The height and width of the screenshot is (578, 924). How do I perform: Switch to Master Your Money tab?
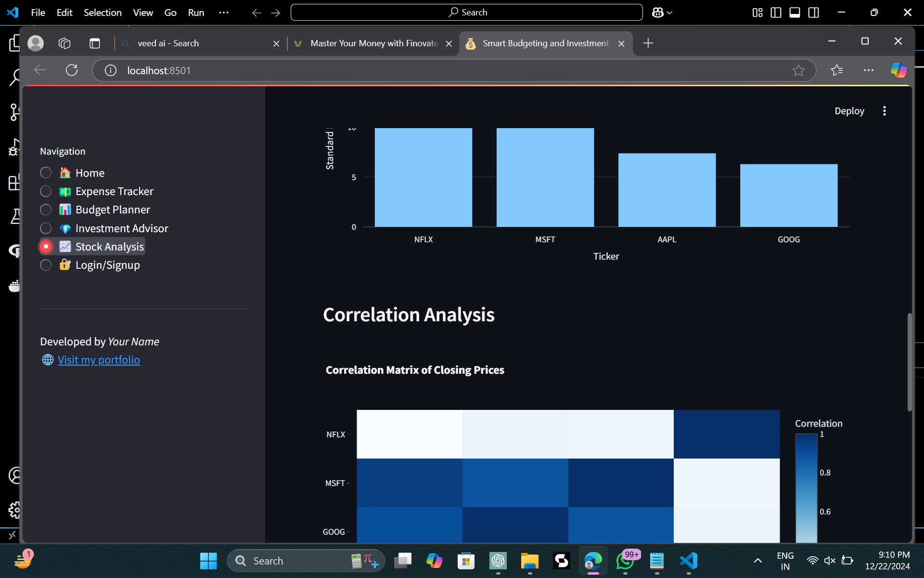point(373,43)
